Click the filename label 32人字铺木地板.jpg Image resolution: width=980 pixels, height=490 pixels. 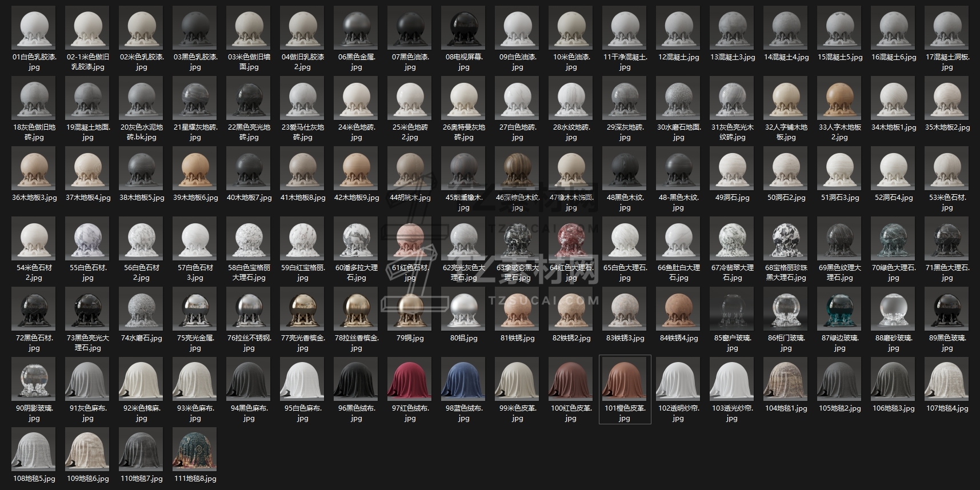[786, 132]
